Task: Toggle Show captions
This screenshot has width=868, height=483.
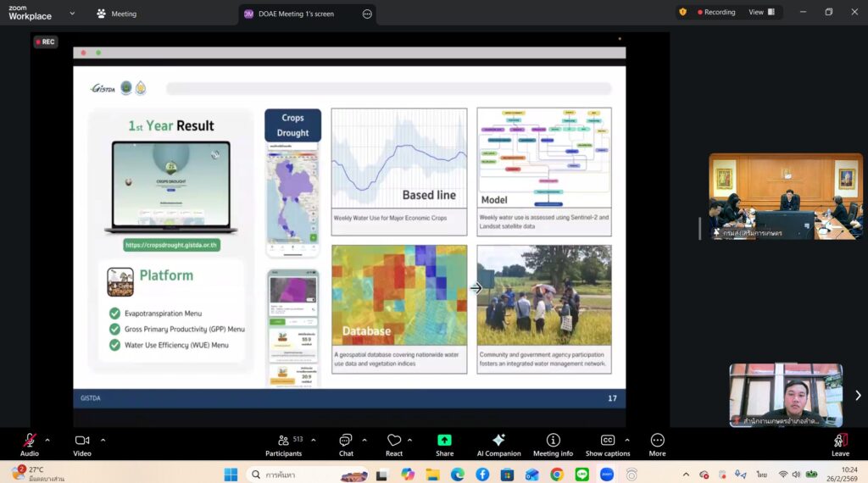Action: [x=607, y=441]
